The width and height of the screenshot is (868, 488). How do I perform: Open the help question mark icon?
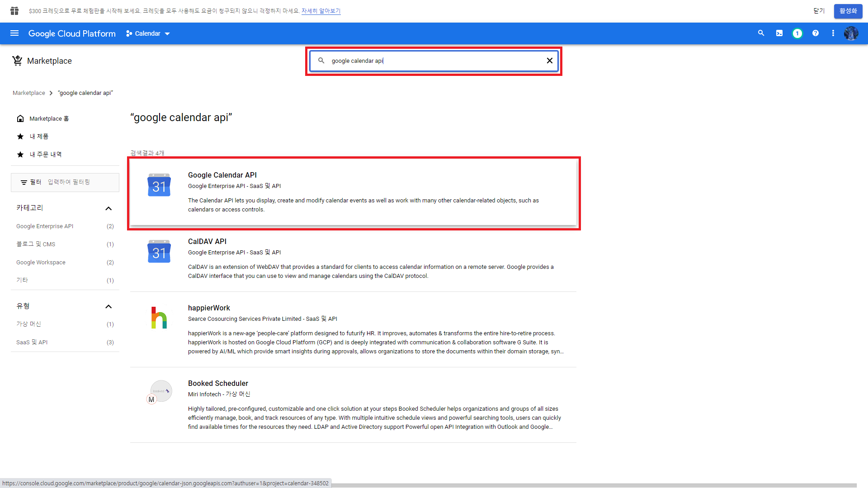point(816,33)
